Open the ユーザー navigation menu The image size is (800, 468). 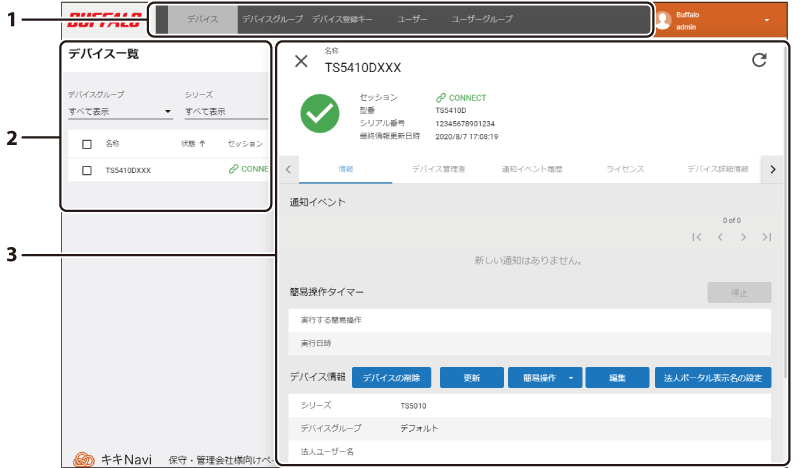[x=412, y=19]
